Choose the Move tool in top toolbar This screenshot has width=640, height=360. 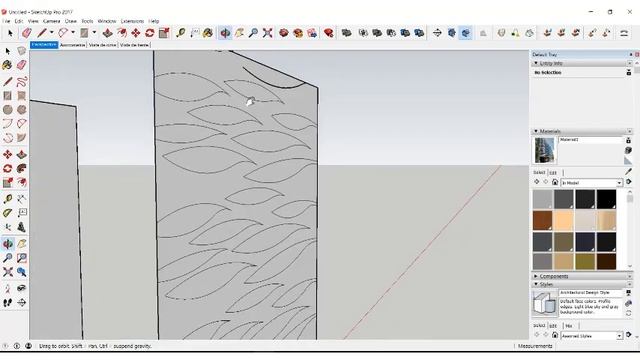(x=136, y=33)
